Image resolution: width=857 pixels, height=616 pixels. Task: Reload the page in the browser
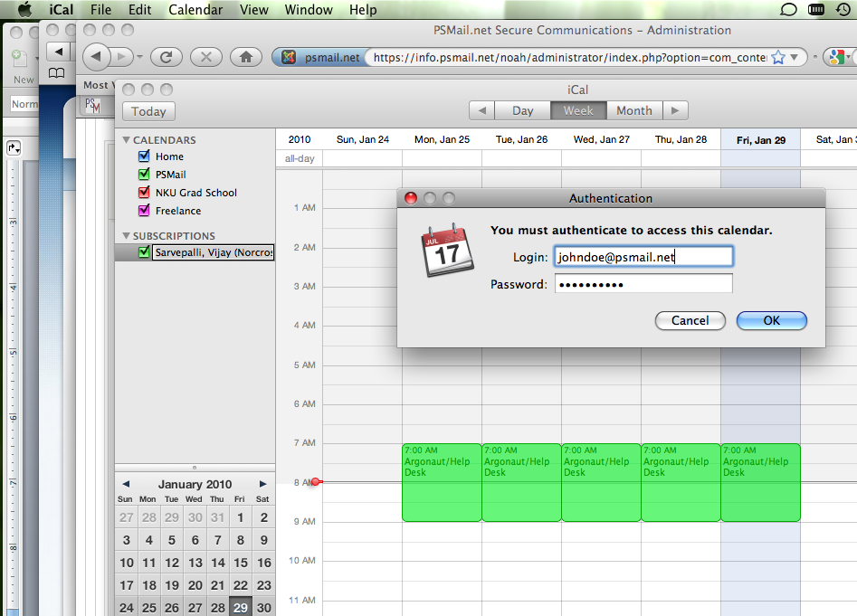coord(167,56)
